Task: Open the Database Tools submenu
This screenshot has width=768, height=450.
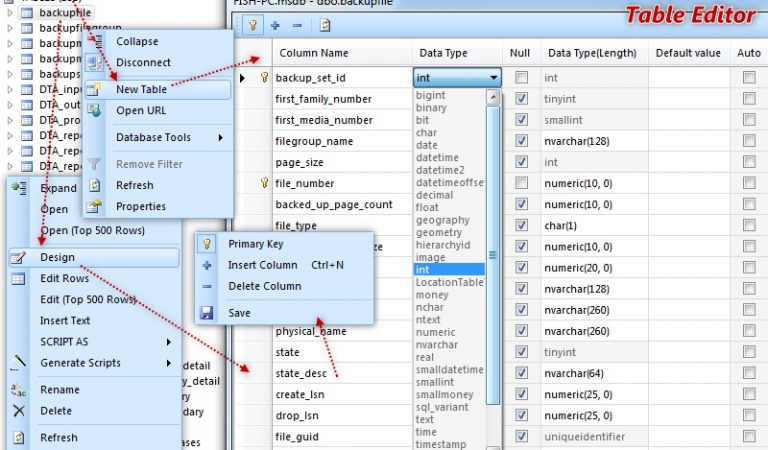Action: [168, 137]
